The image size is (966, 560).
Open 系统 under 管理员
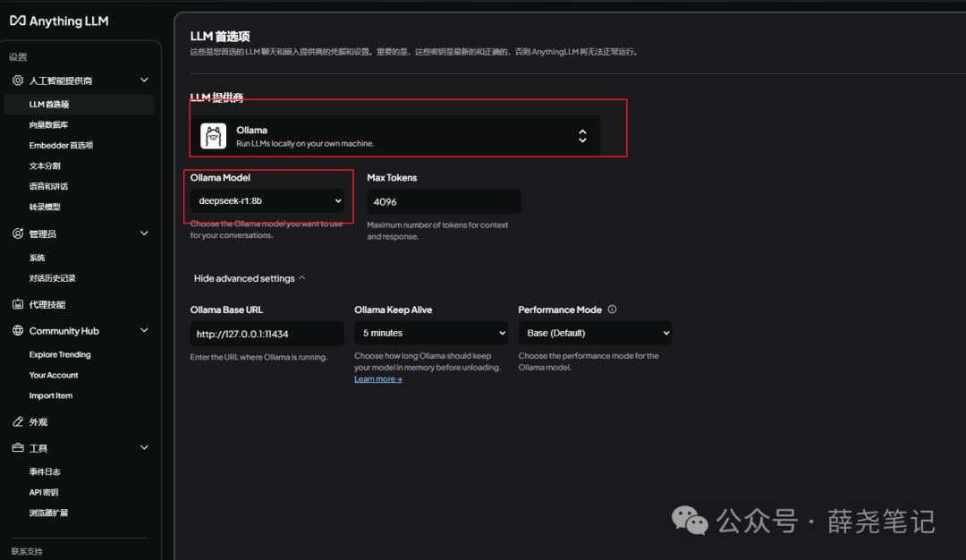(x=37, y=258)
